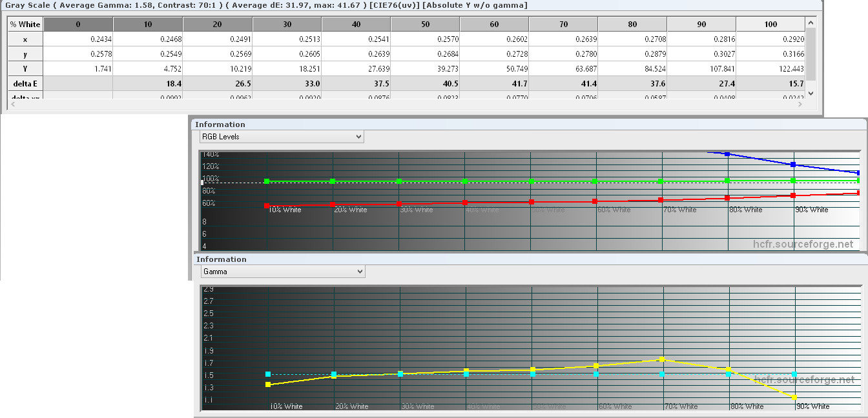
Task: Click the cell with value 122.443
Action: click(x=770, y=68)
